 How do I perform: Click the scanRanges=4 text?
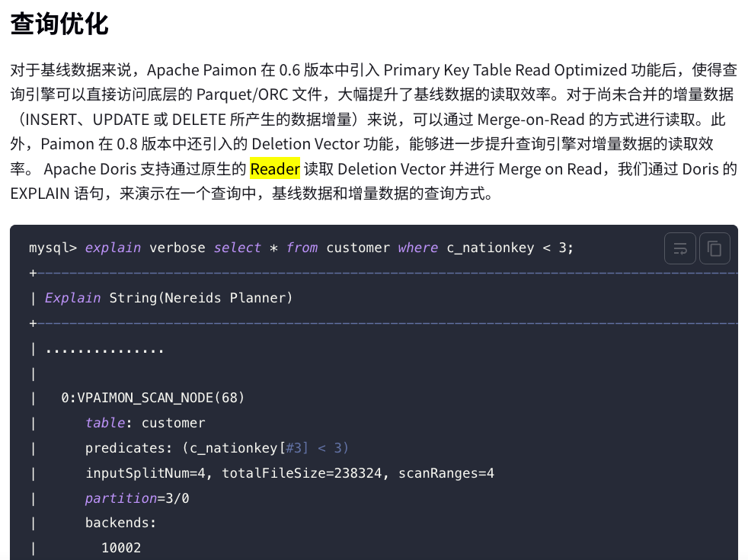446,473
